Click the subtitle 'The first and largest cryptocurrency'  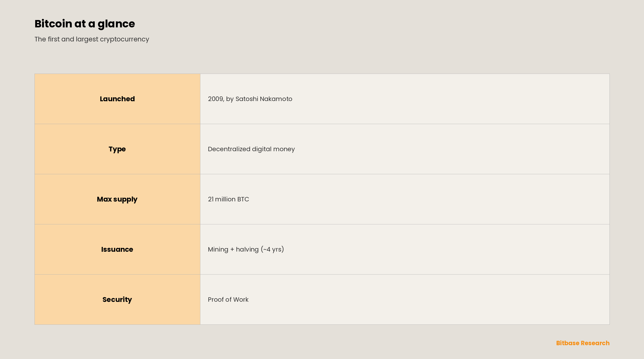click(x=92, y=39)
